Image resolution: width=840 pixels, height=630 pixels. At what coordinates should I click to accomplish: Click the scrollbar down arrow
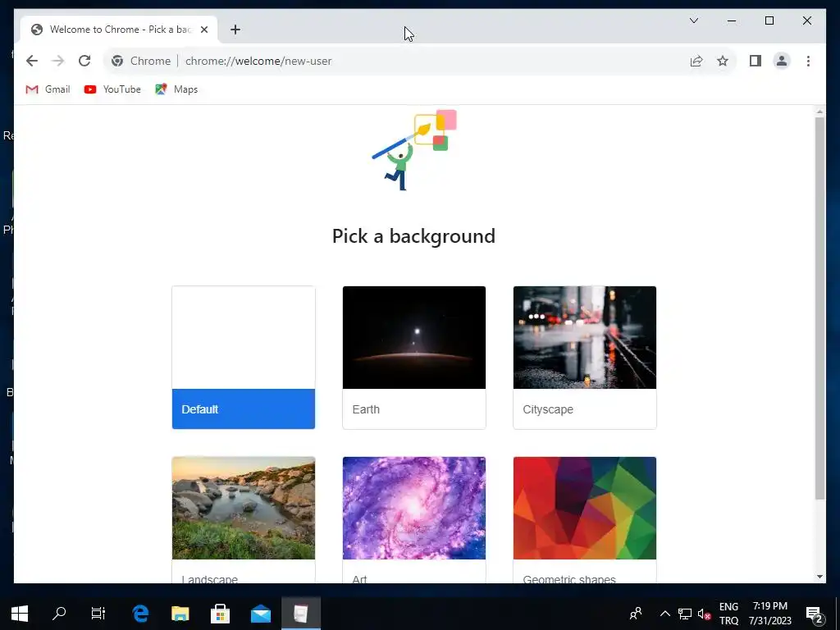[819, 577]
